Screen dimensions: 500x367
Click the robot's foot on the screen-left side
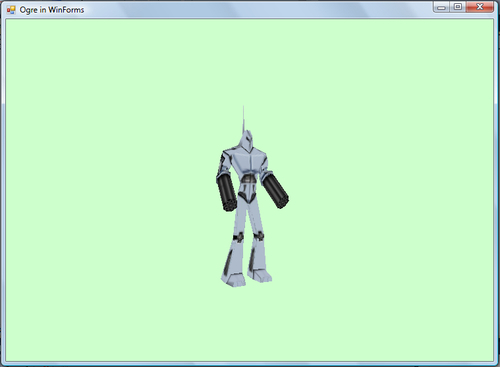click(x=233, y=280)
